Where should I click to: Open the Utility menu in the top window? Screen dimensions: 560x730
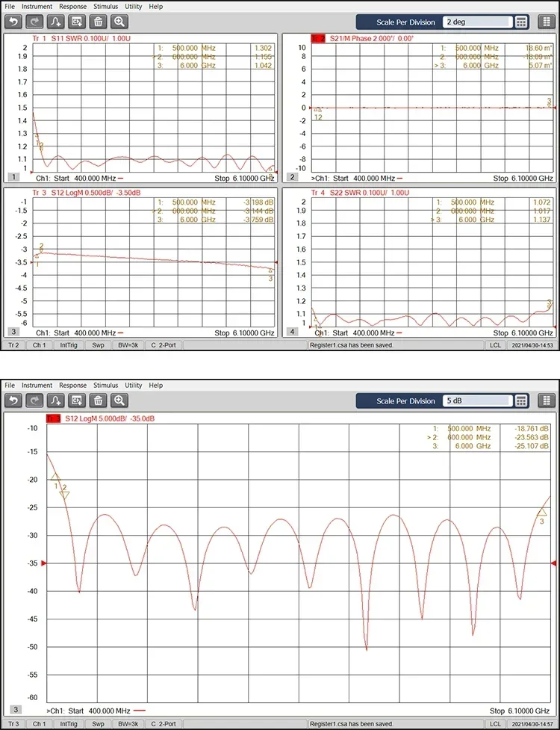tap(134, 7)
